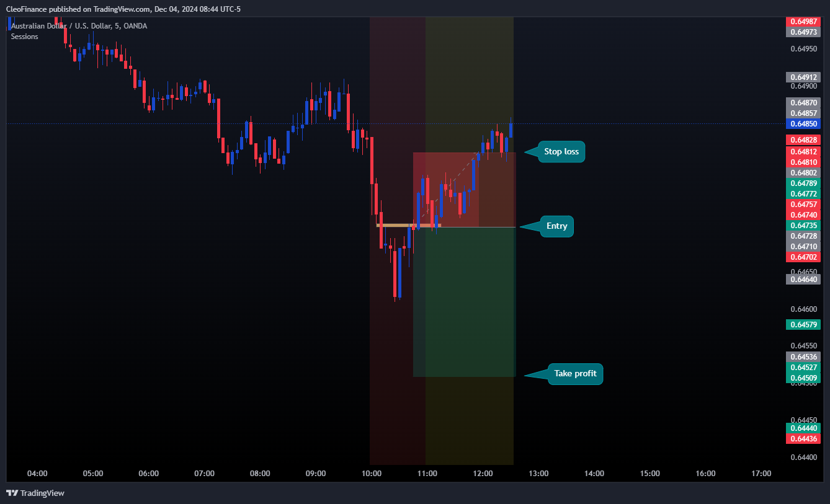Click the red price label 0.64436
The image size is (830, 504).
click(x=803, y=439)
